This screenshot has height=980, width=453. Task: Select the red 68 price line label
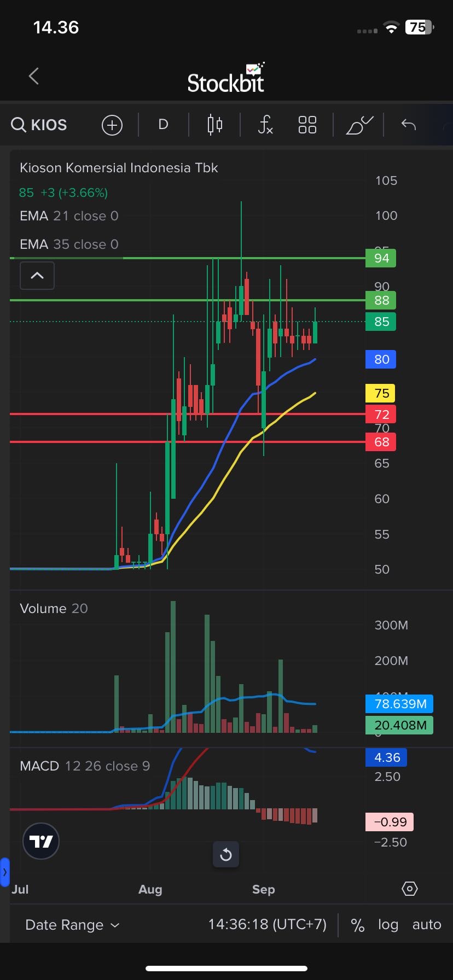point(381,442)
